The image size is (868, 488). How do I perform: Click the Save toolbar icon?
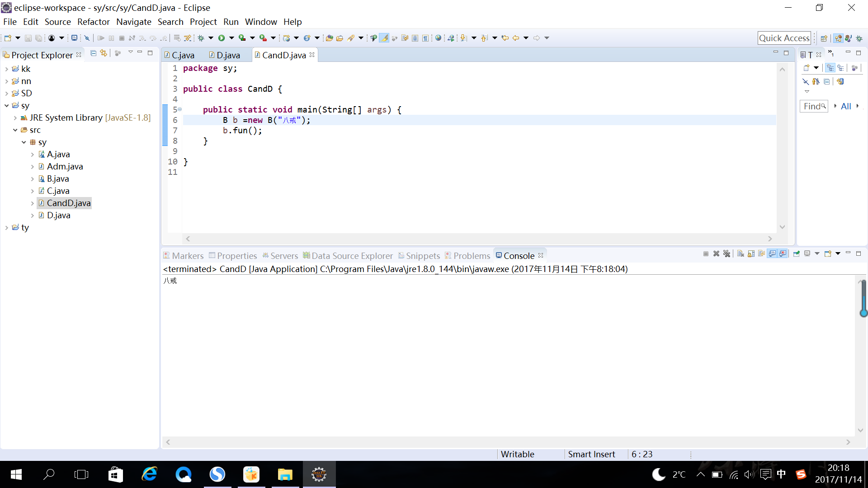click(28, 38)
